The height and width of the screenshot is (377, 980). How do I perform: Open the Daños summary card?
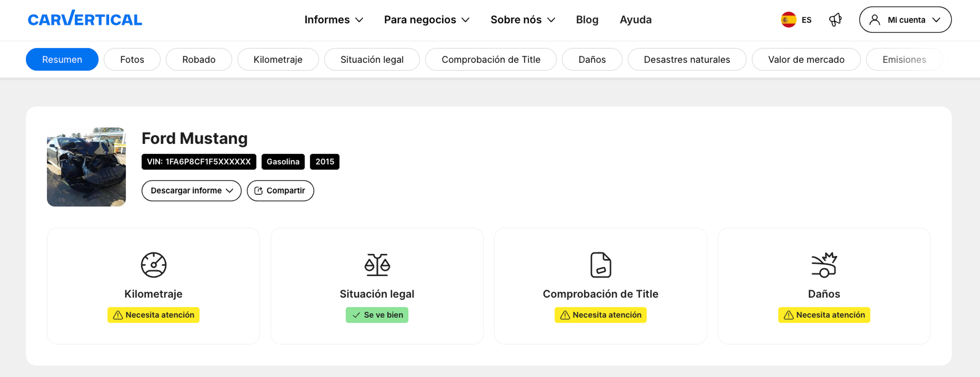click(824, 286)
